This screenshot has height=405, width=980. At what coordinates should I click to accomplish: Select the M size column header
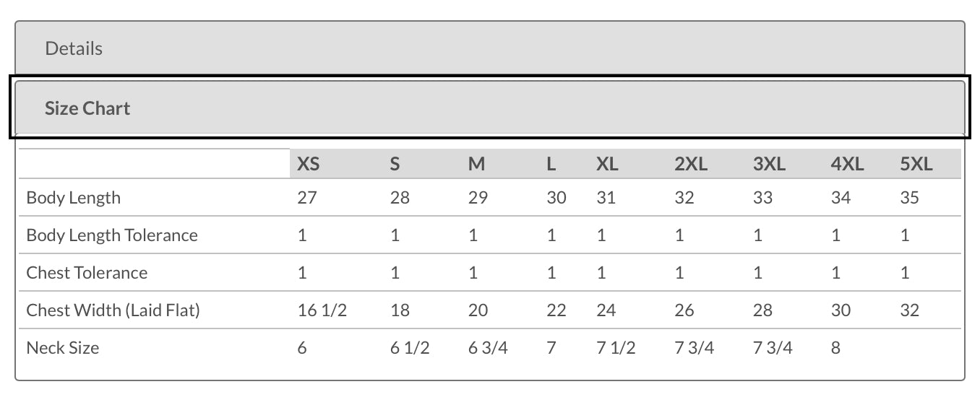click(476, 164)
